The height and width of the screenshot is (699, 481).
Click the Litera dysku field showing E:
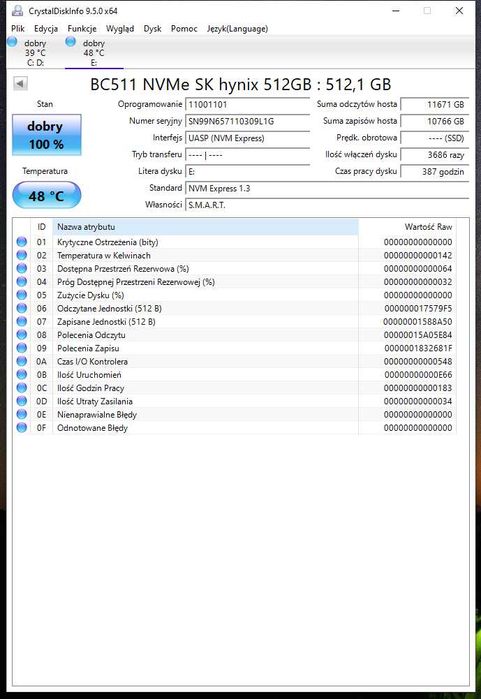point(247,172)
